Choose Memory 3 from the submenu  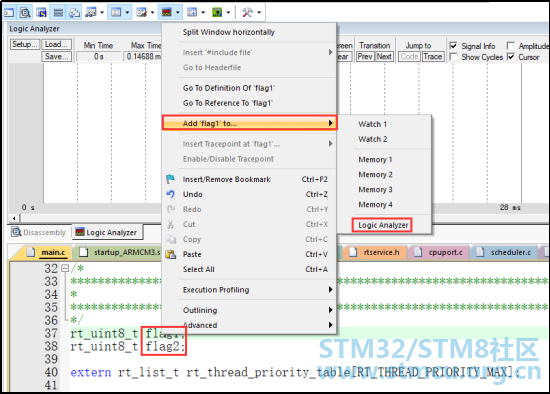[x=384, y=189]
